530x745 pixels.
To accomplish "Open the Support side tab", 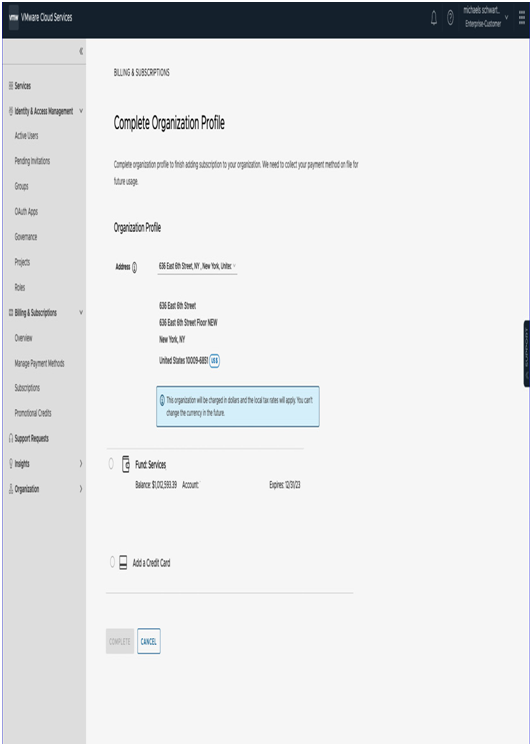I will 527,353.
